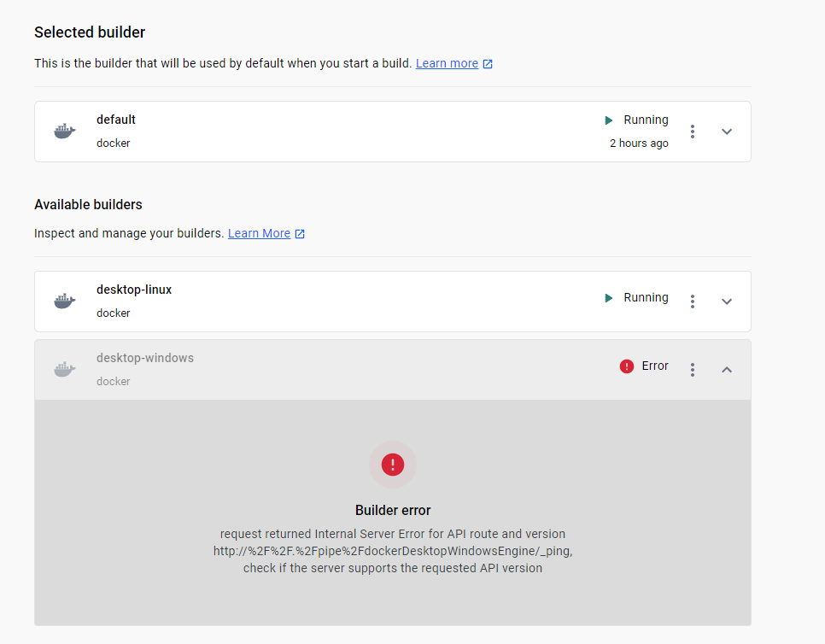
Task: Click the green Running play icon for default
Action: click(609, 120)
